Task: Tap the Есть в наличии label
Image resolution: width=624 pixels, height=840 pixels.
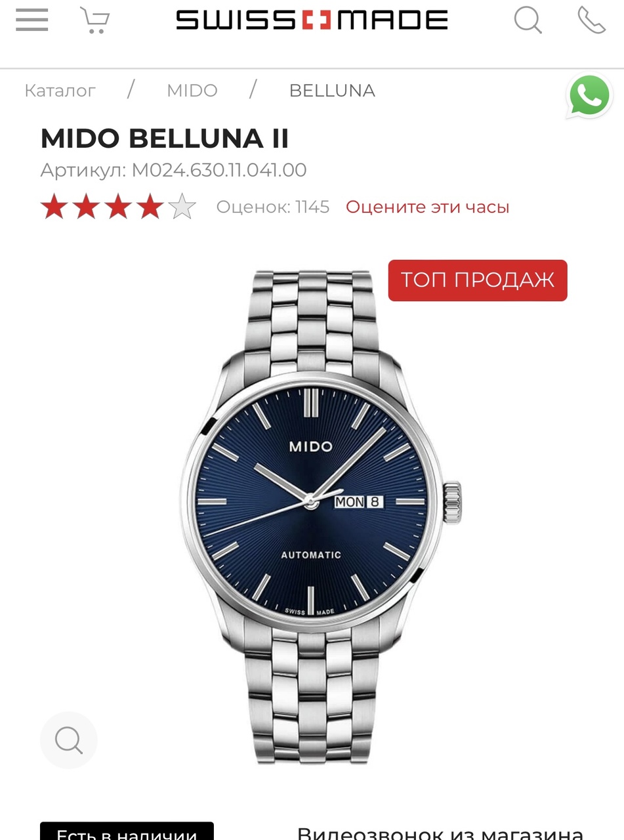Action: point(127,831)
